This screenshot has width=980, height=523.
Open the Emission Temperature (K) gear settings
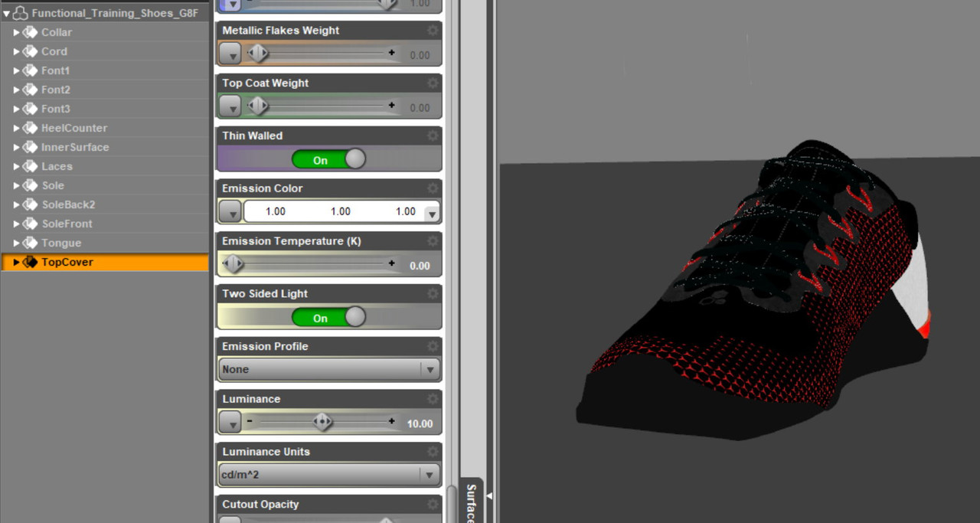point(433,241)
